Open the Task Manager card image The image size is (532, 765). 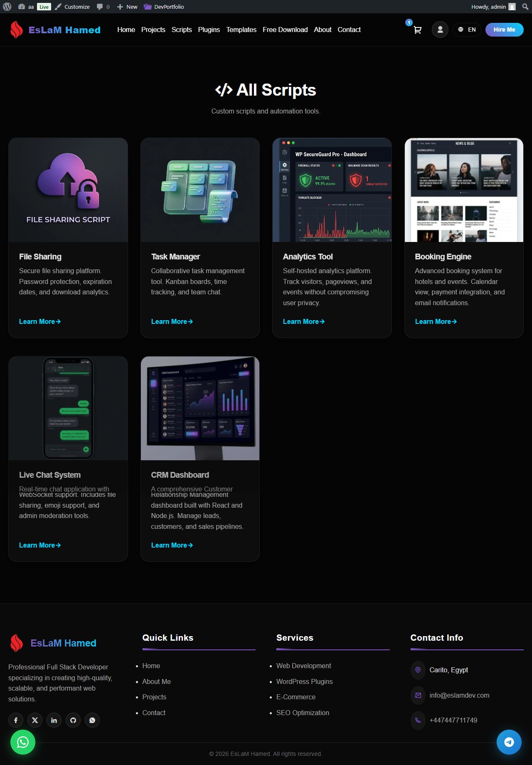tap(200, 190)
